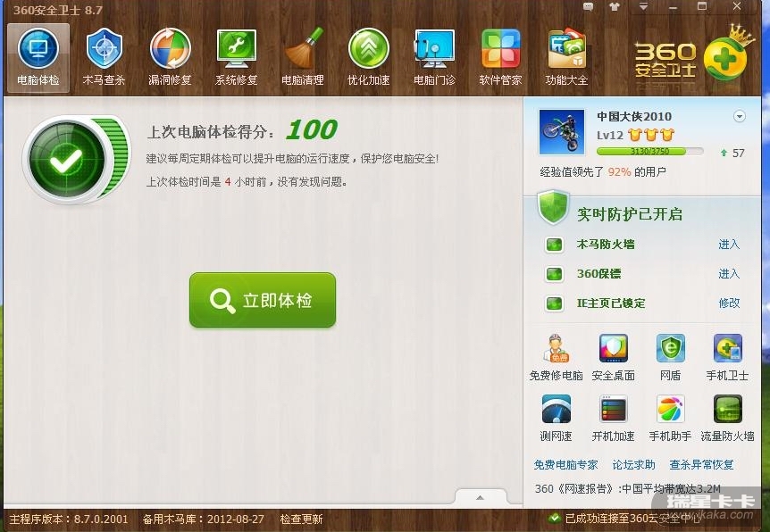This screenshot has width=770, height=532.
Task: Expand the 中国大侠2010 account dropdown
Action: 739,116
